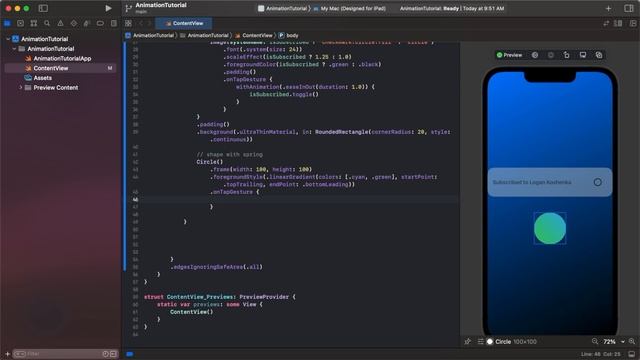Viewport: 640px width, 360px height.
Task: Zoom in the preview canvas
Action: [632, 342]
